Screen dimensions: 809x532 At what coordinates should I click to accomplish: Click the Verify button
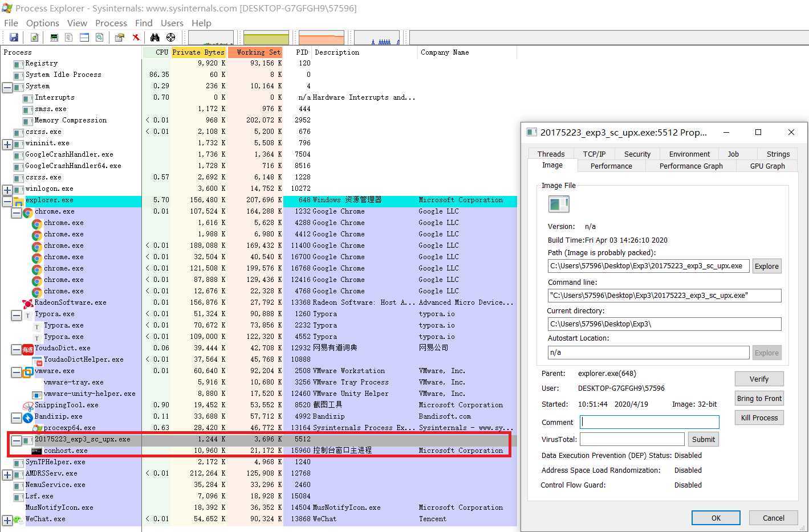[x=758, y=379]
